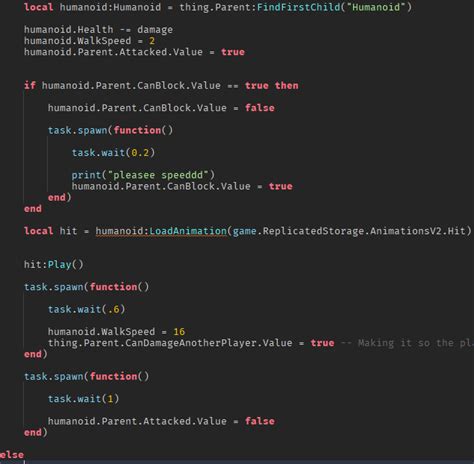
Task: Click the 'hit:Play()' line
Action: [x=53, y=265]
